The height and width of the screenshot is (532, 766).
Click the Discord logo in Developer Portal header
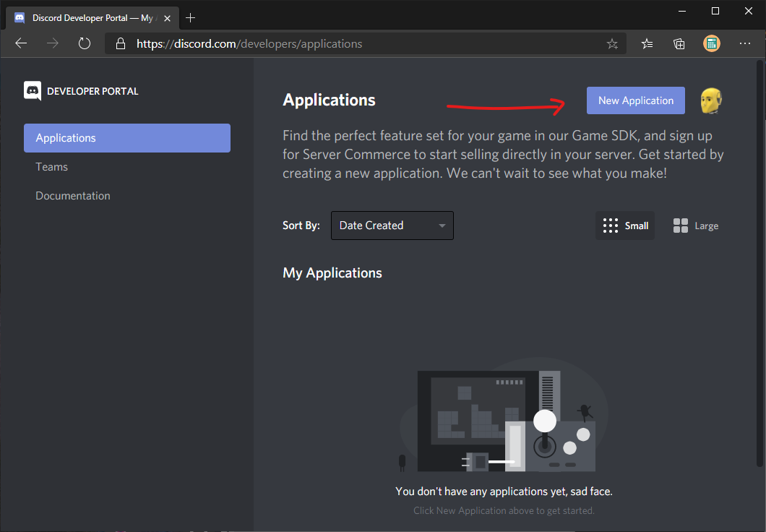33,91
